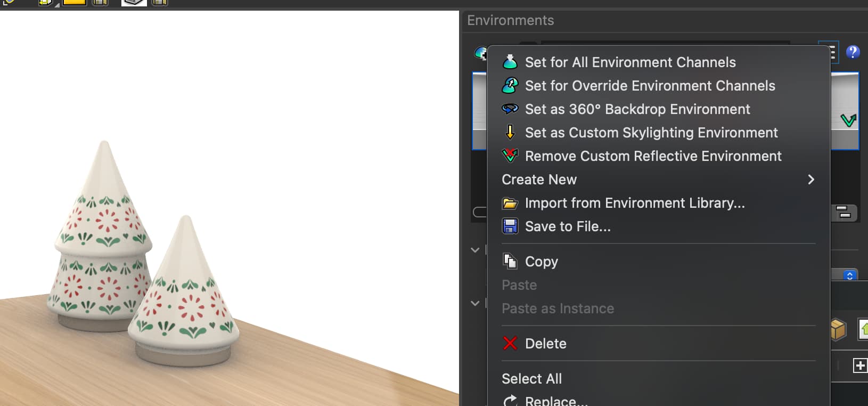
Task: Collapse the lower panel section chevron
Action: click(x=475, y=303)
